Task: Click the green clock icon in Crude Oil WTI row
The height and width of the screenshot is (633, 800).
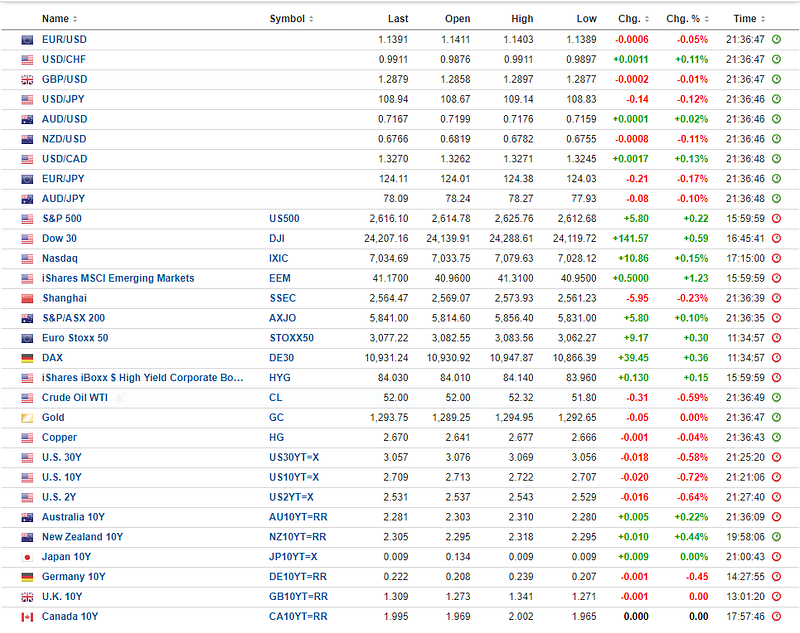Action: (x=777, y=397)
